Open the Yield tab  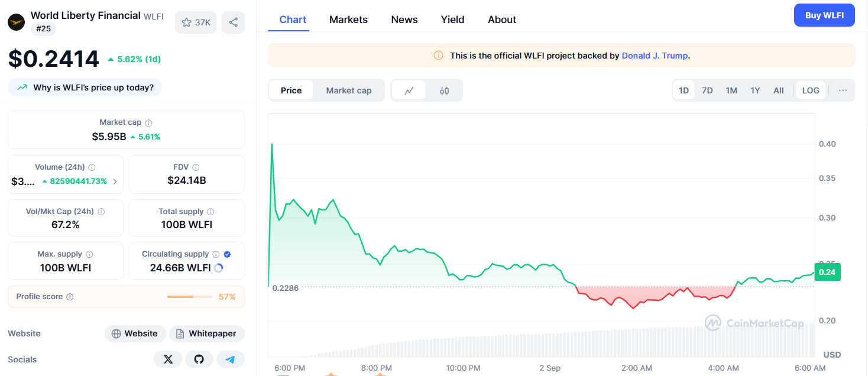coord(452,20)
